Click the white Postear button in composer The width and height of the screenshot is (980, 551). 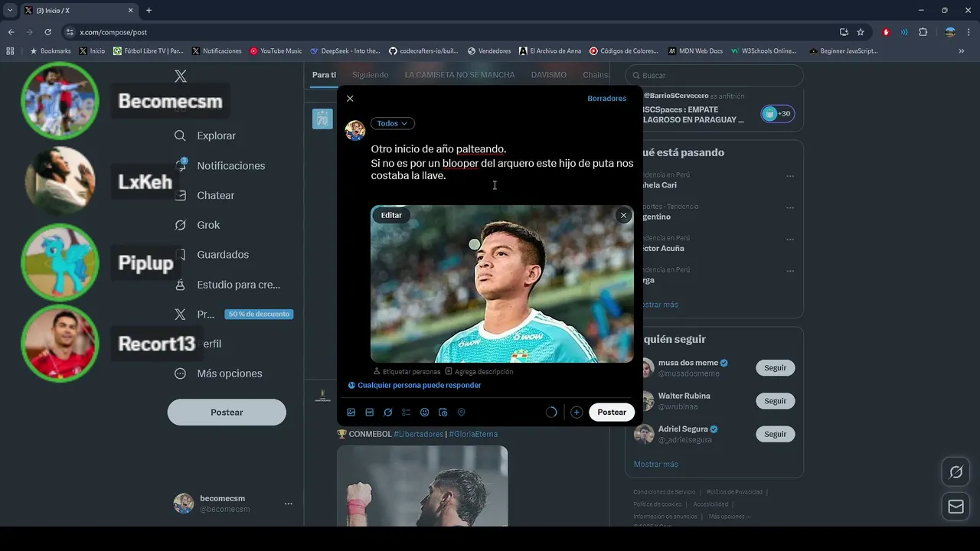coord(612,412)
